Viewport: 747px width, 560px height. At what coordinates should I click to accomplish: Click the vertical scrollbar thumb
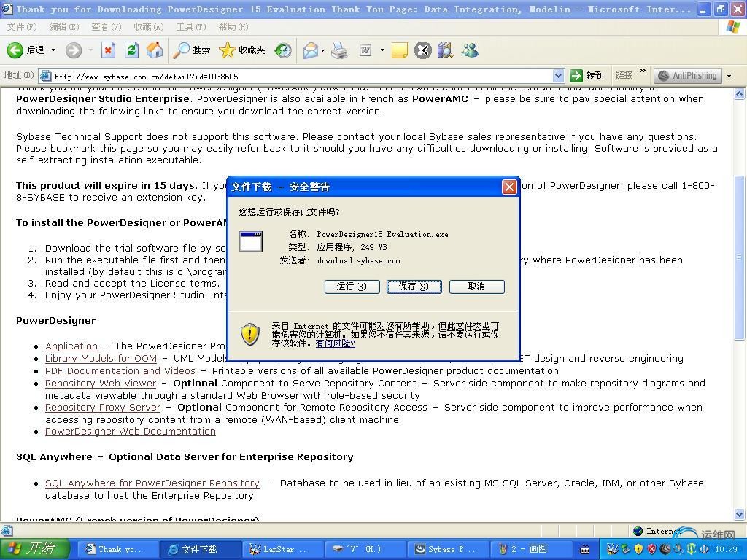[x=740, y=257]
